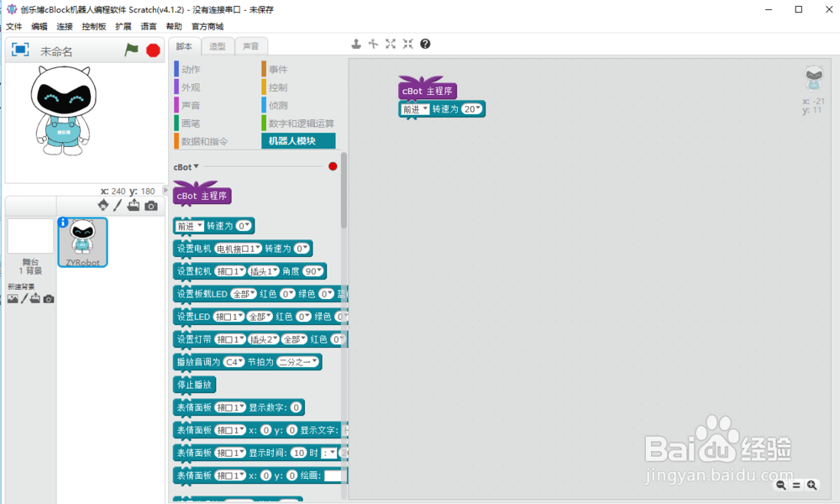
Task: Select the 数字和逻辑运算 category
Action: [x=301, y=123]
